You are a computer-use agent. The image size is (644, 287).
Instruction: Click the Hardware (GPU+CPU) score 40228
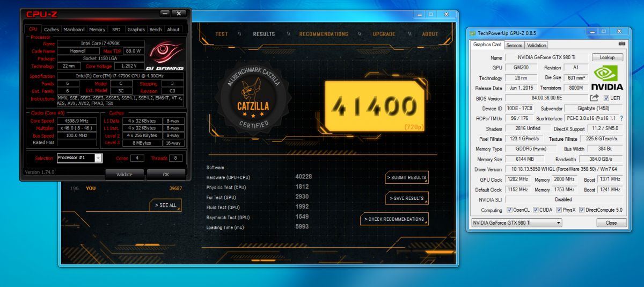click(304, 177)
